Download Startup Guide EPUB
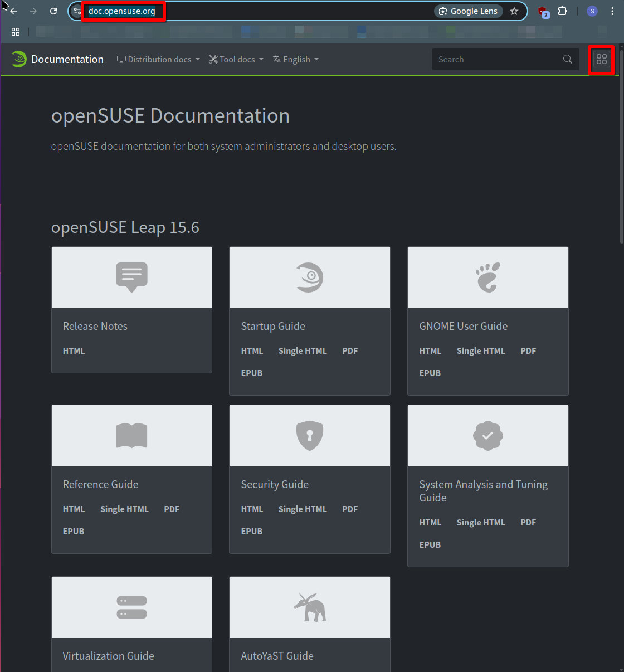This screenshot has width=624, height=672. (x=252, y=373)
